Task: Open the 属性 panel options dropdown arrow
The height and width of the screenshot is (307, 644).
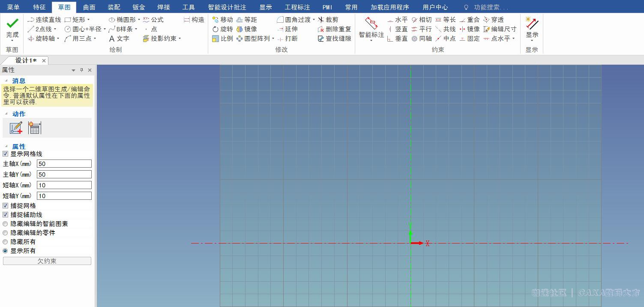Action: (74, 70)
